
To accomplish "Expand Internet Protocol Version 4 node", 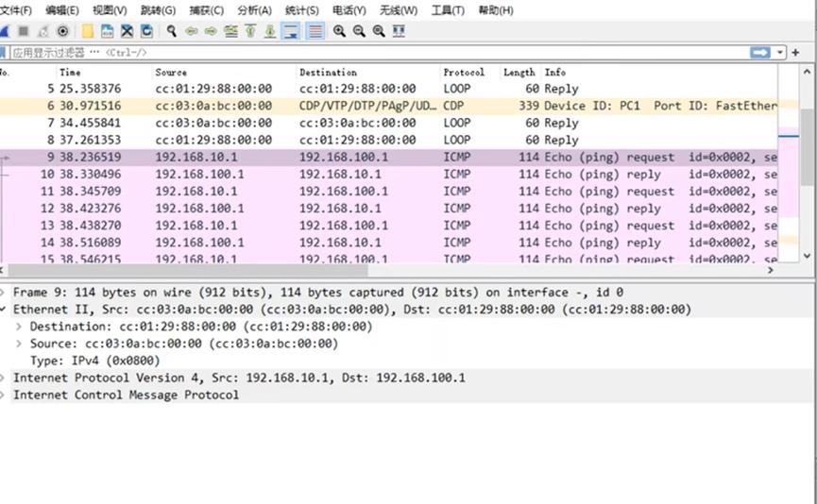I will [3, 378].
